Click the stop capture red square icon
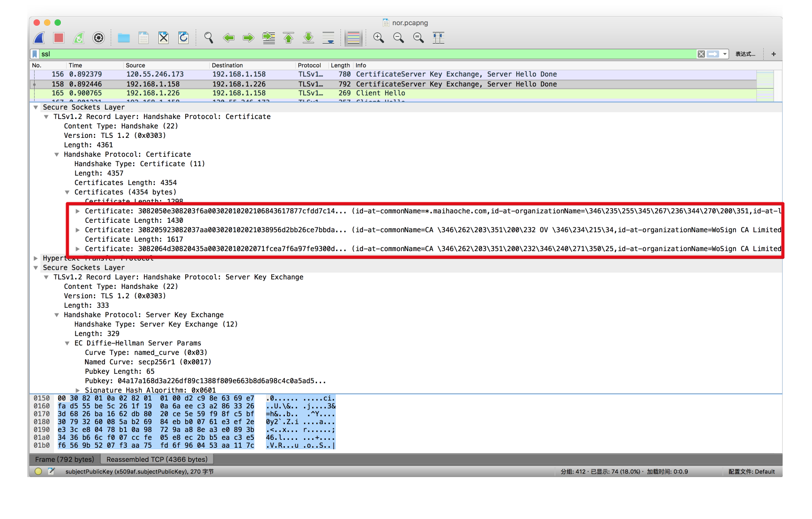This screenshot has width=812, height=519. [x=59, y=38]
